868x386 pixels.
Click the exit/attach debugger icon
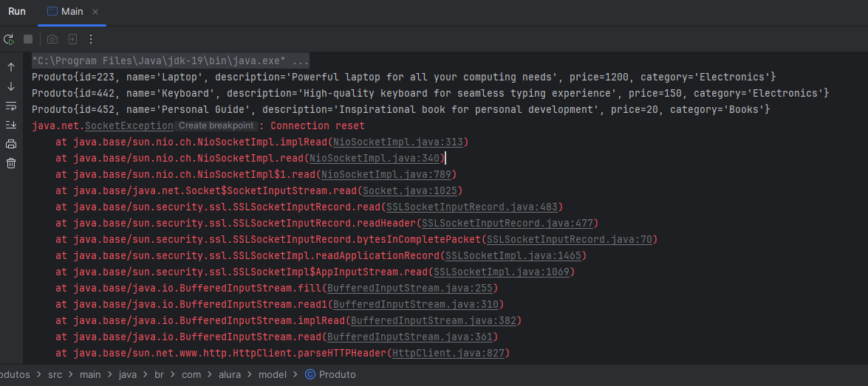pyautogui.click(x=72, y=39)
